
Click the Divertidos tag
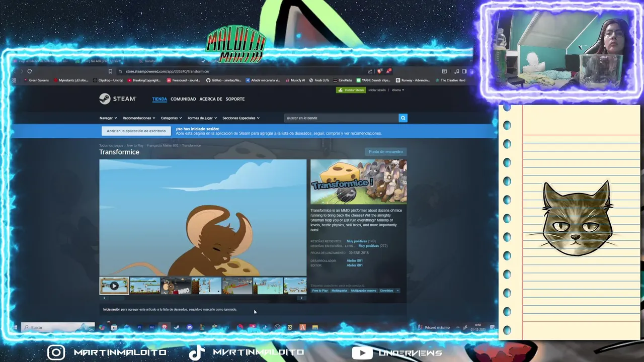tap(386, 291)
